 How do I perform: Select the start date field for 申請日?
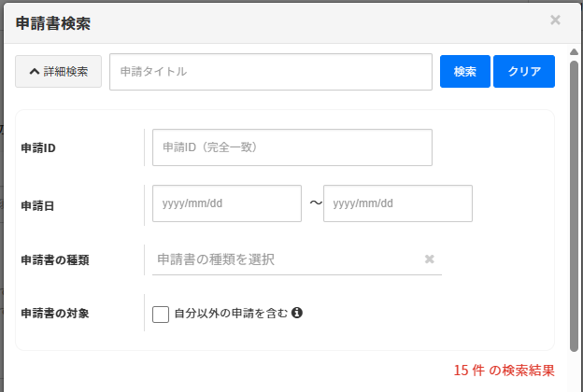pyautogui.click(x=226, y=203)
